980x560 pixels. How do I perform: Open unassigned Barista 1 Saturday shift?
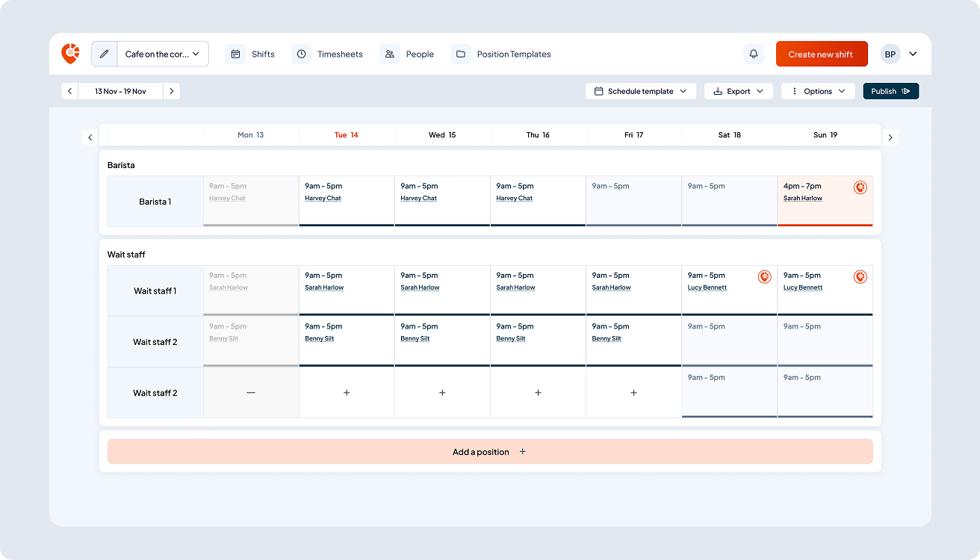[x=729, y=201]
